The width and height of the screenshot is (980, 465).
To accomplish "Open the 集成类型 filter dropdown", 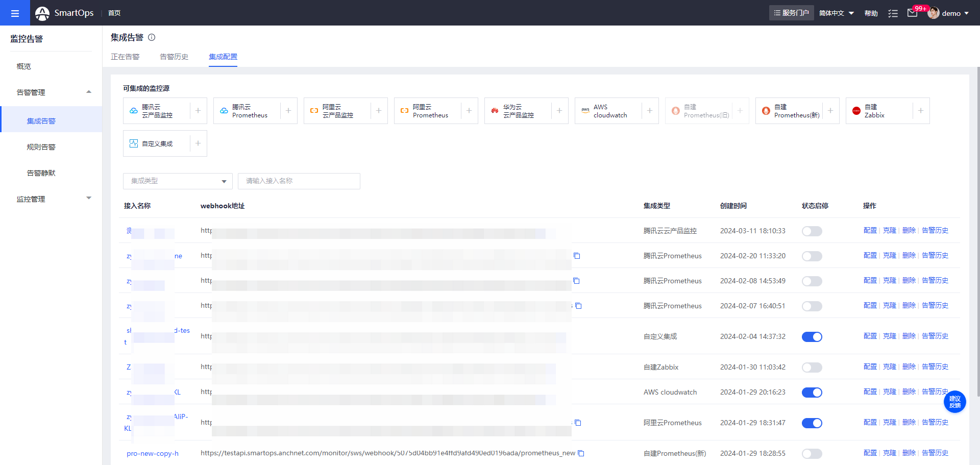I will (178, 181).
